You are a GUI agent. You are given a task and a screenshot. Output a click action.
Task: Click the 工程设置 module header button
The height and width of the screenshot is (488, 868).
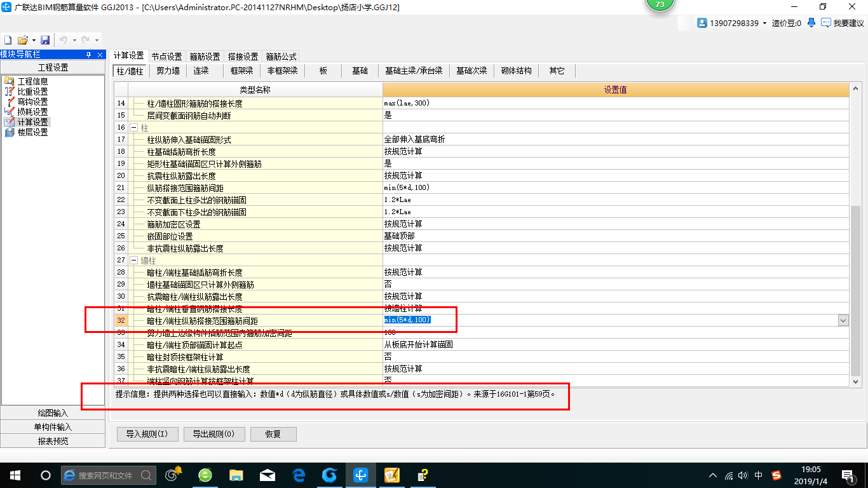[53, 67]
